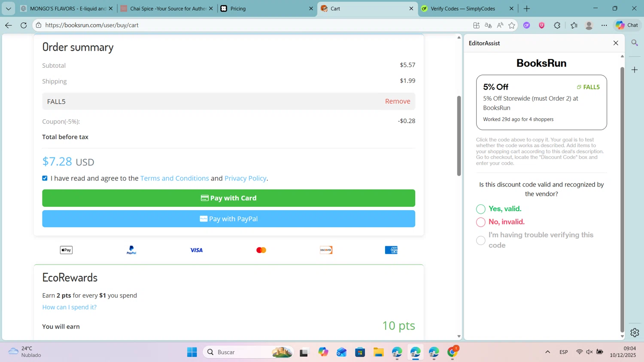Click the ESP language indicator
This screenshot has width=644, height=362.
tap(564, 352)
